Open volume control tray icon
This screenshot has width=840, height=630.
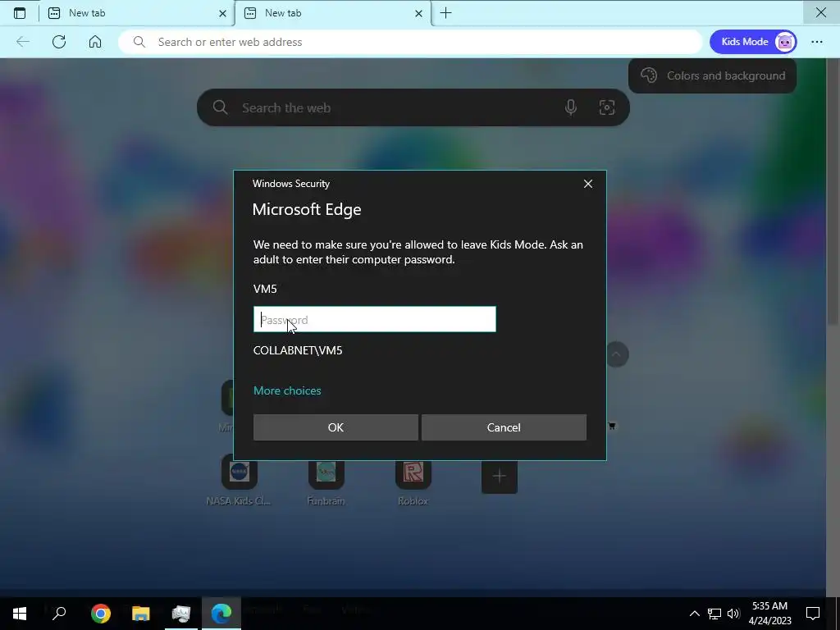(x=733, y=614)
